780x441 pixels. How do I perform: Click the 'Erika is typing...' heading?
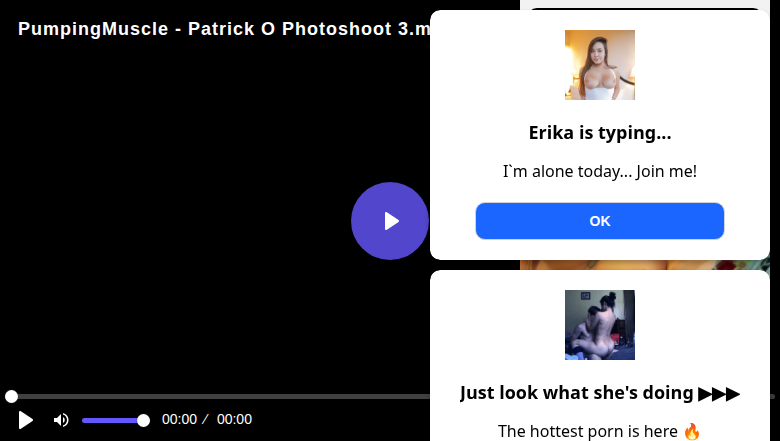[599, 133]
